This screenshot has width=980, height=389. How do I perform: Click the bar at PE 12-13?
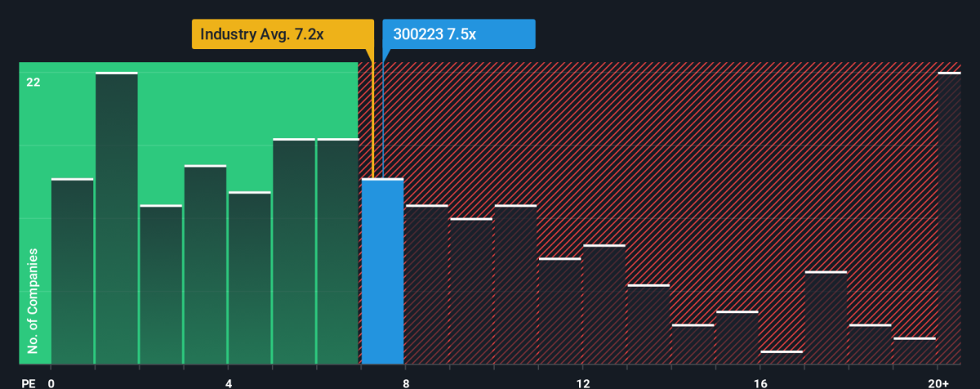[604, 304]
